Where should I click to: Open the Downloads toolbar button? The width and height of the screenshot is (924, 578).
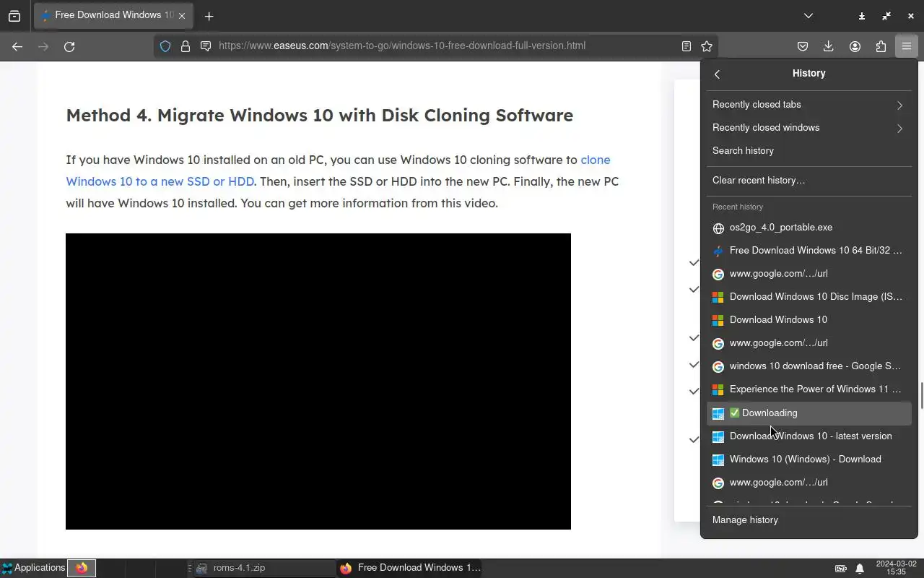pyautogui.click(x=829, y=46)
